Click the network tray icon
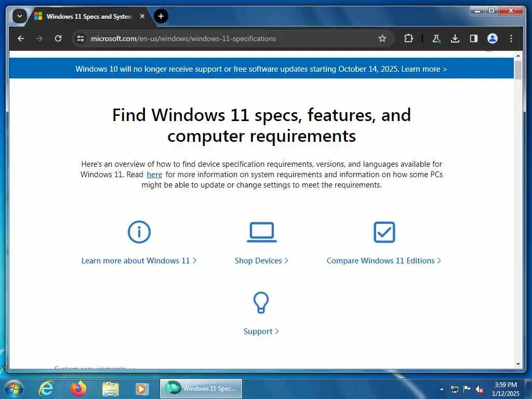Viewport: 532px width, 399px height. coord(455,389)
